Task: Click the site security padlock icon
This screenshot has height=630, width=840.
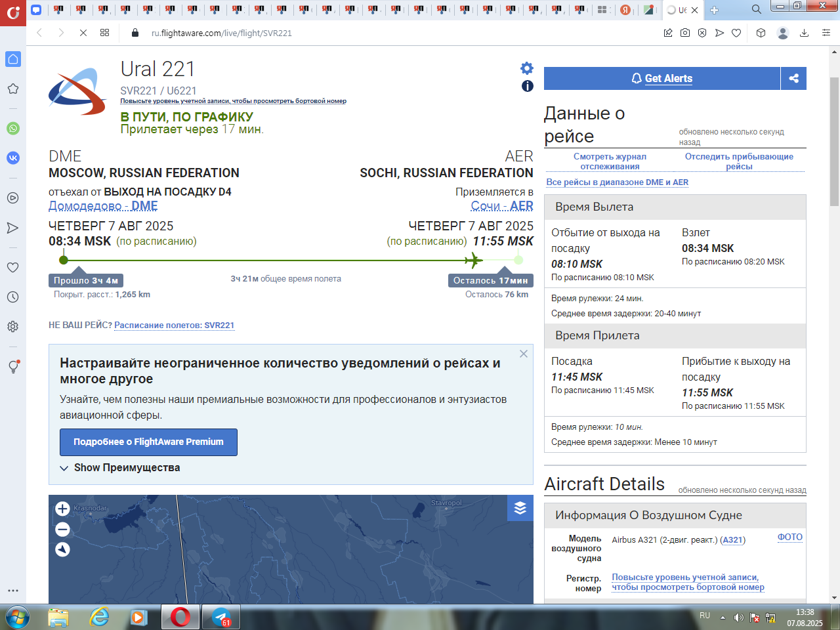Action: pos(135,33)
